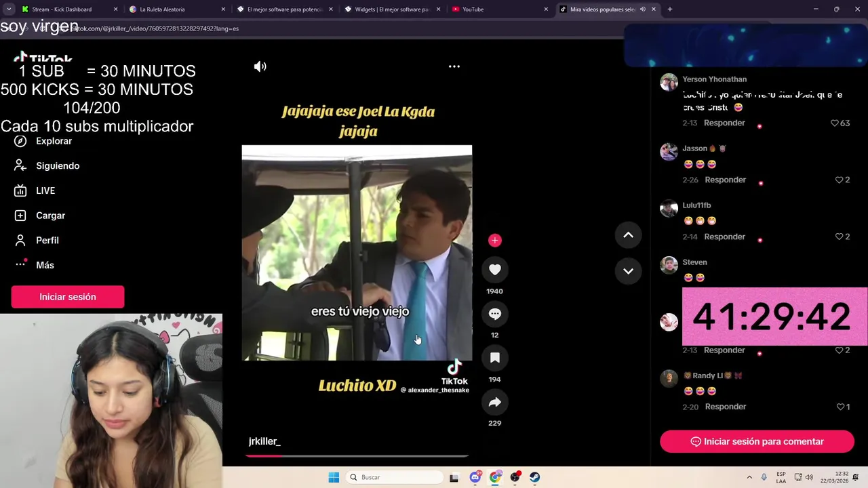
Task: Open the jrkiller_ creator username
Action: [x=264, y=441]
